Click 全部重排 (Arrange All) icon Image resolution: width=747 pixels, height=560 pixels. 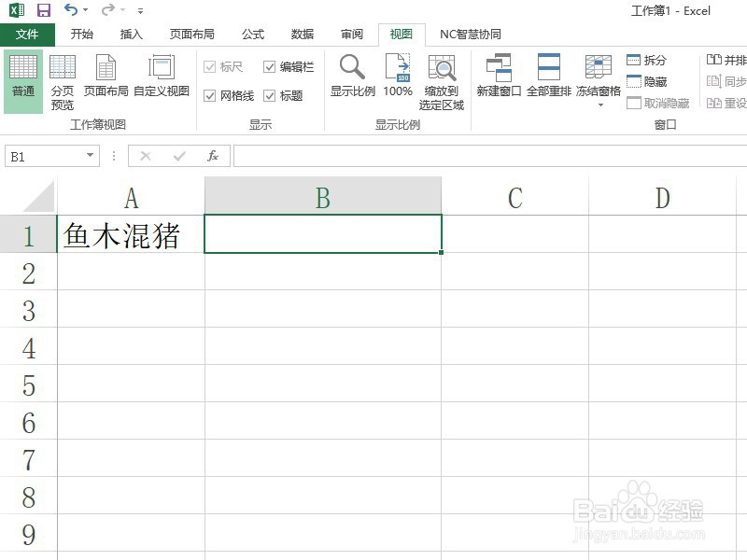(x=548, y=79)
